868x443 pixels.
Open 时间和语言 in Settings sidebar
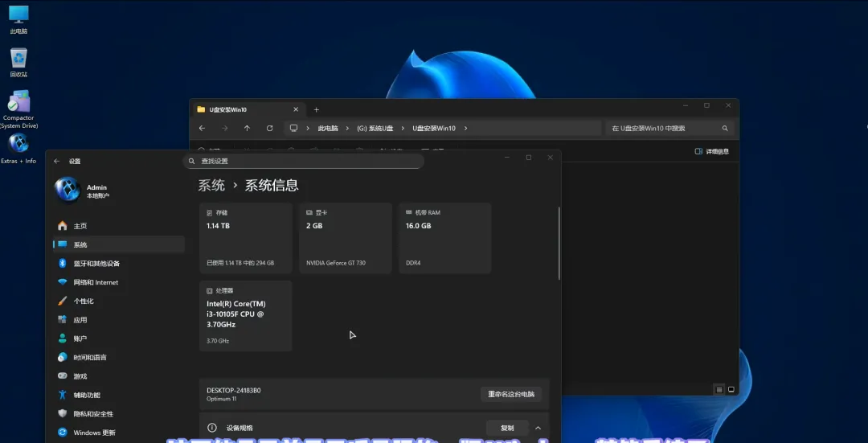(119, 358)
